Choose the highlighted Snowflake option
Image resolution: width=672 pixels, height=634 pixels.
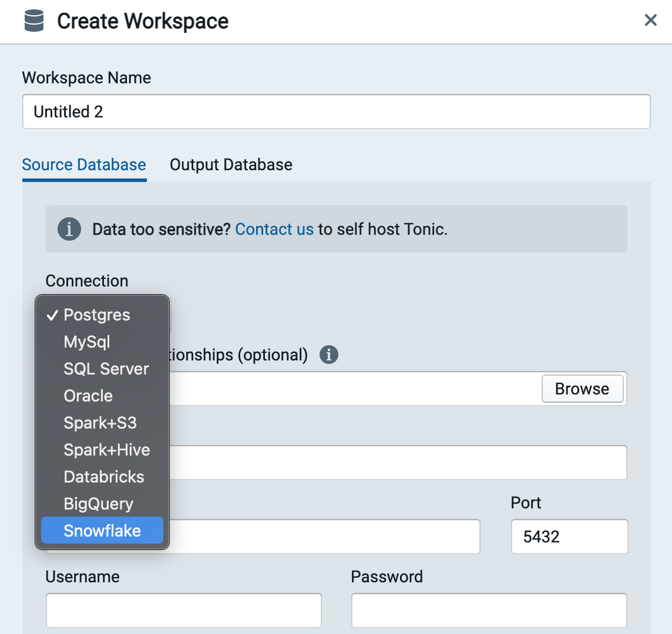tap(102, 530)
